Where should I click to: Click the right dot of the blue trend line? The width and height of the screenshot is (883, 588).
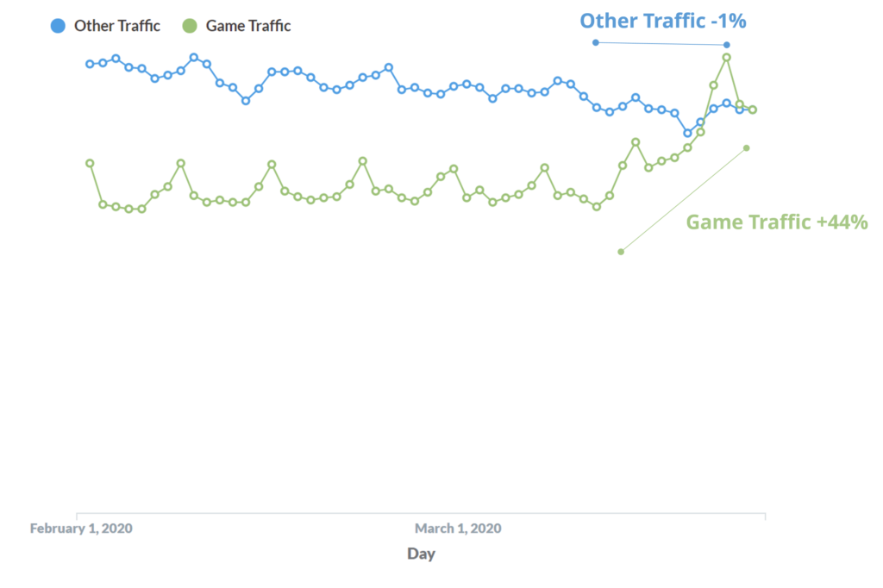click(726, 45)
